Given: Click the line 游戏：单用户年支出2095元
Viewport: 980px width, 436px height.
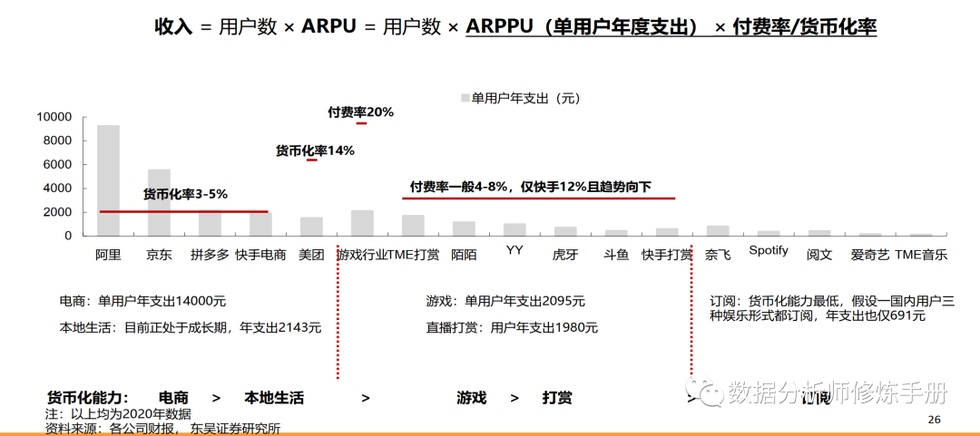Looking at the screenshot, I should click(505, 301).
